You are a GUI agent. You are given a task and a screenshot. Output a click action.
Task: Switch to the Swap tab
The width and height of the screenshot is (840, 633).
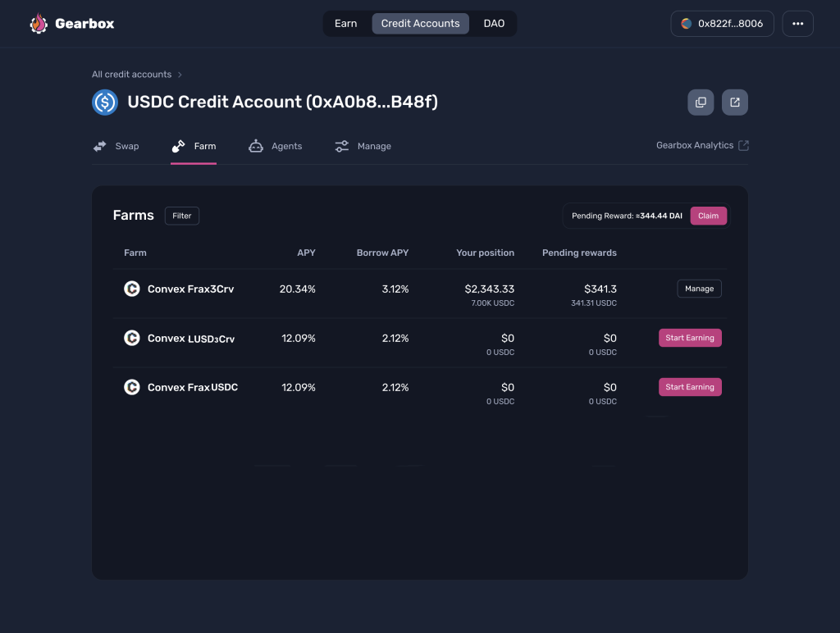click(x=116, y=146)
